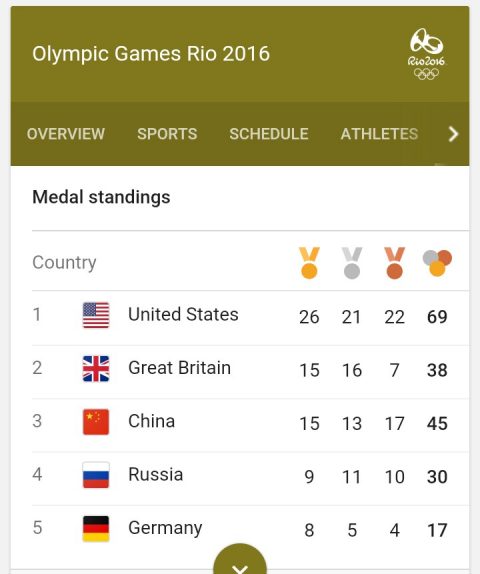Click the Olympic Games Rio 2016 title

click(x=151, y=54)
